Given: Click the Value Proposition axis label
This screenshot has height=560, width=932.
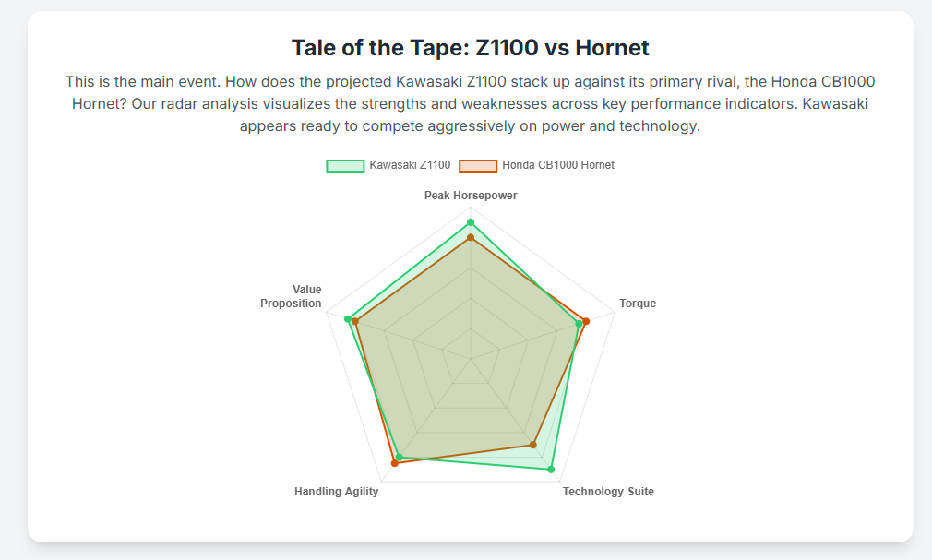Looking at the screenshot, I should [292, 296].
